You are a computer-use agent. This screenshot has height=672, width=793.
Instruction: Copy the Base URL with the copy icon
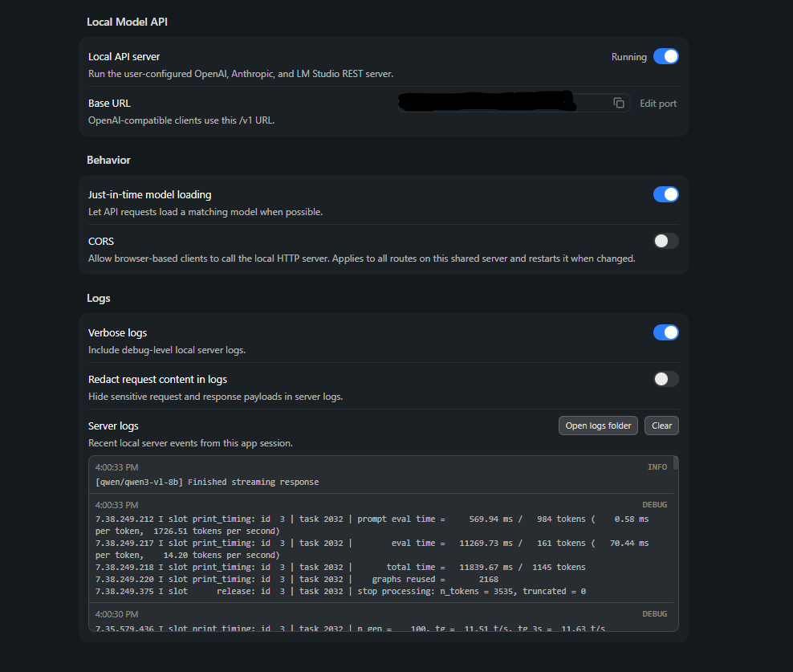pyautogui.click(x=619, y=104)
